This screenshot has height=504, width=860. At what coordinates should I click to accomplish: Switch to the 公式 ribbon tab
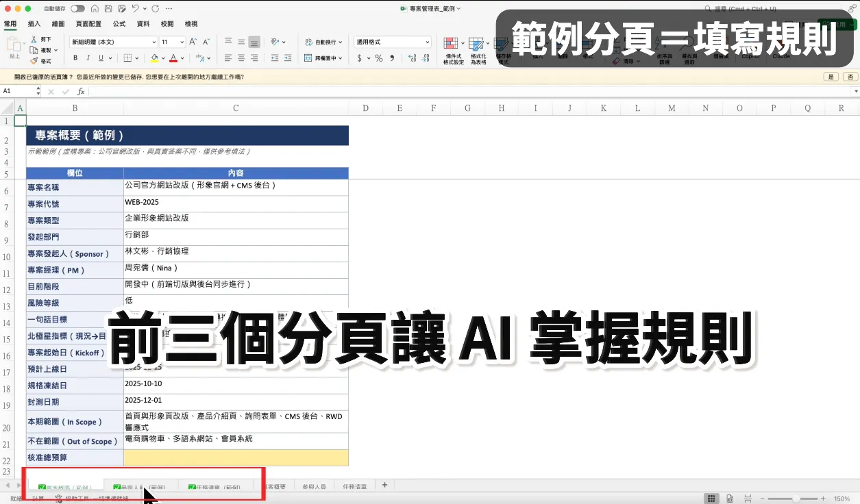[x=119, y=23]
